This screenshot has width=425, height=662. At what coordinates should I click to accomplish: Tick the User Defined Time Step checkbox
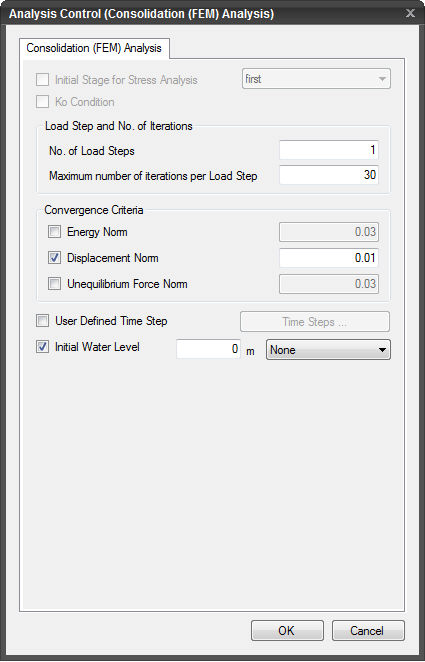pyautogui.click(x=43, y=321)
